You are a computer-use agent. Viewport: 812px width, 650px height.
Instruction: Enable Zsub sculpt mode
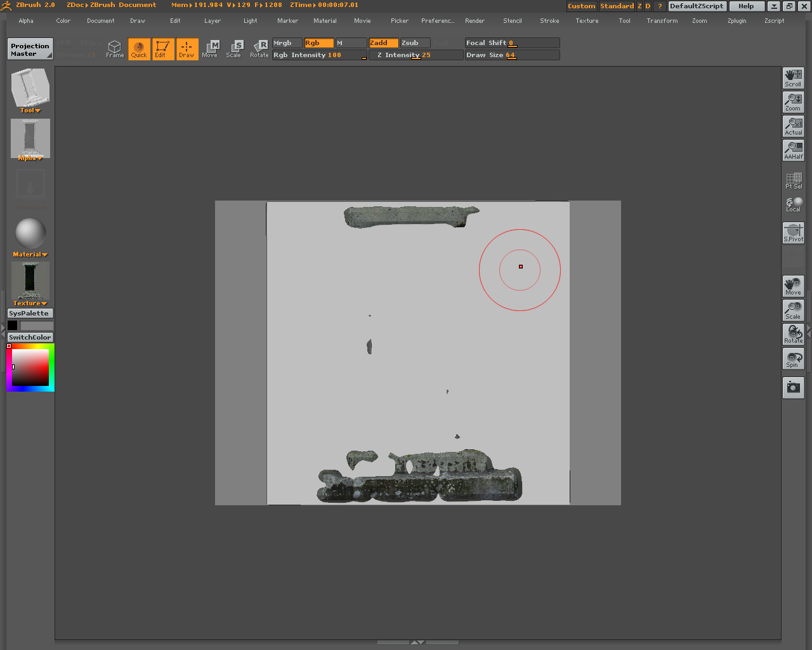click(x=415, y=43)
